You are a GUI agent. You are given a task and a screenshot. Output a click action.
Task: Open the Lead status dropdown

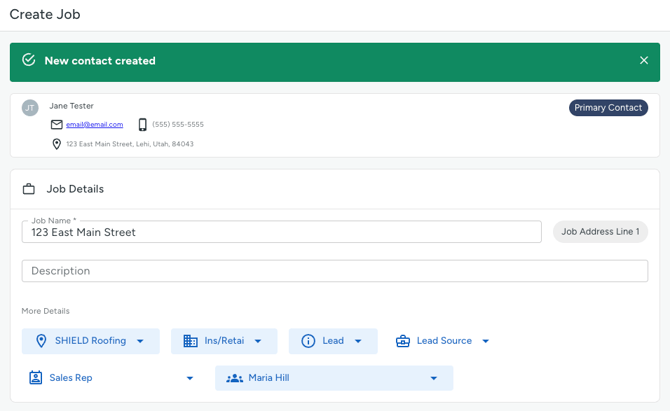tap(333, 341)
